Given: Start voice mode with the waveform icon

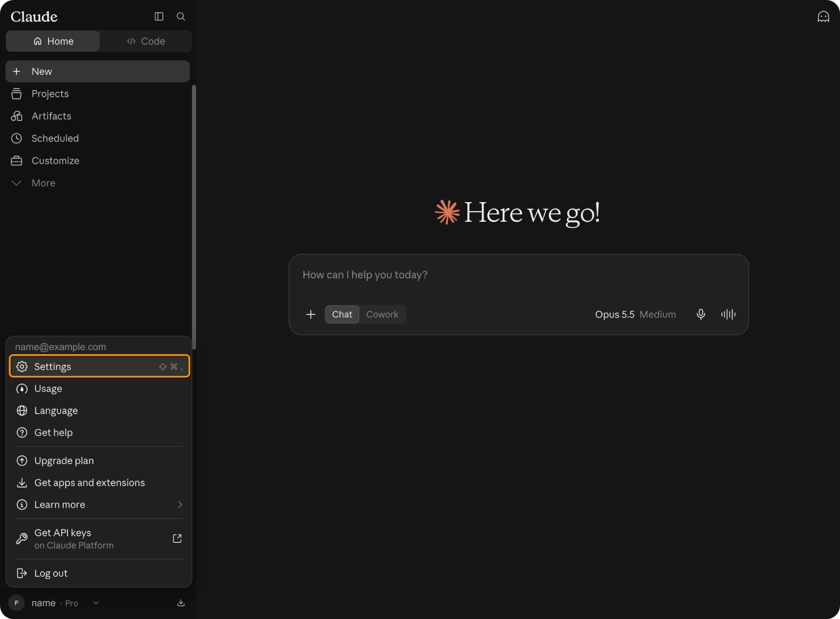Looking at the screenshot, I should click(x=728, y=314).
